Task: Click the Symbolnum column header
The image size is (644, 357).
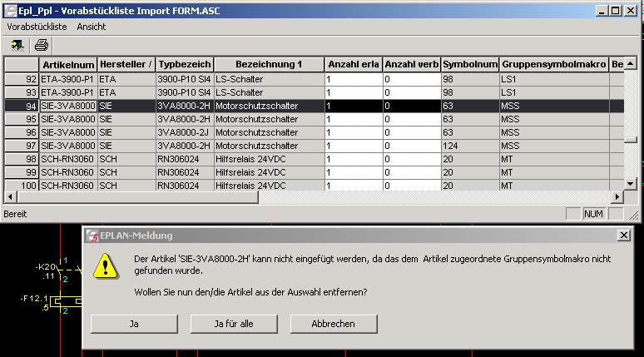Action: point(470,65)
